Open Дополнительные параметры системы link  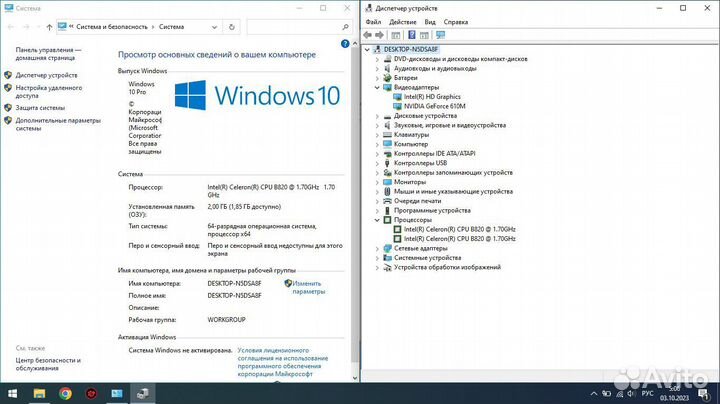click(58, 124)
